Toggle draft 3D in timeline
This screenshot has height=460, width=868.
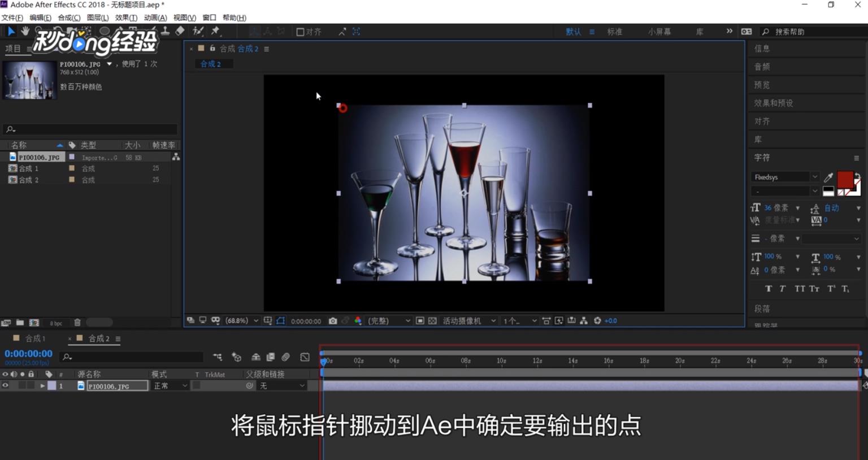coord(237,357)
